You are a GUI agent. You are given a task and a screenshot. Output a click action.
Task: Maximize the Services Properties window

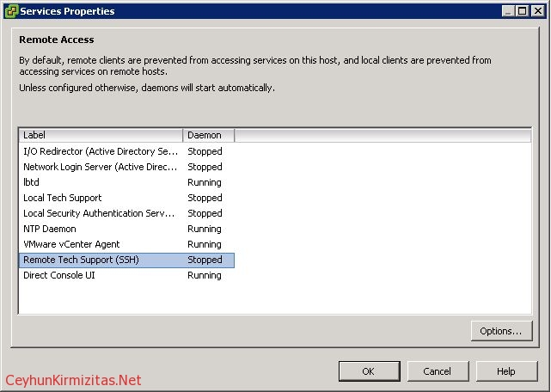(x=523, y=11)
